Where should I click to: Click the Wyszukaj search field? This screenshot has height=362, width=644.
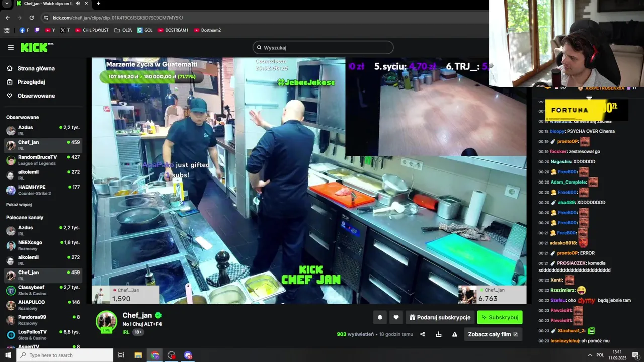pyautogui.click(x=323, y=48)
